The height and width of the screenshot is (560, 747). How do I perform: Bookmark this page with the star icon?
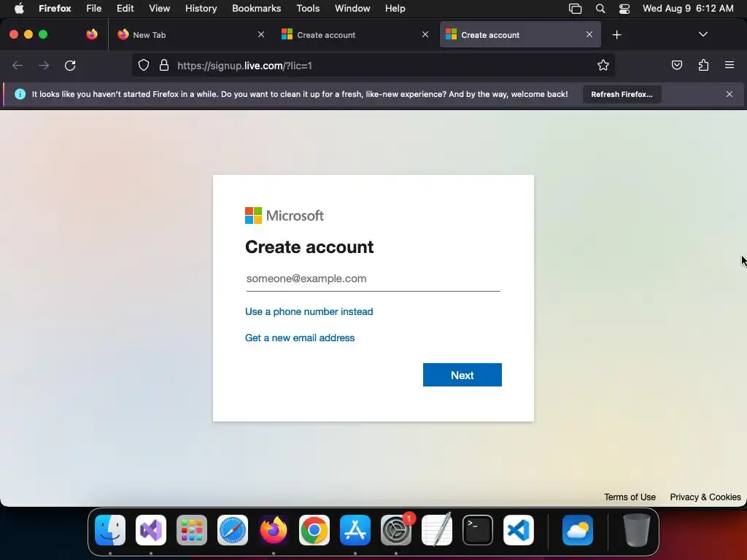603,65
